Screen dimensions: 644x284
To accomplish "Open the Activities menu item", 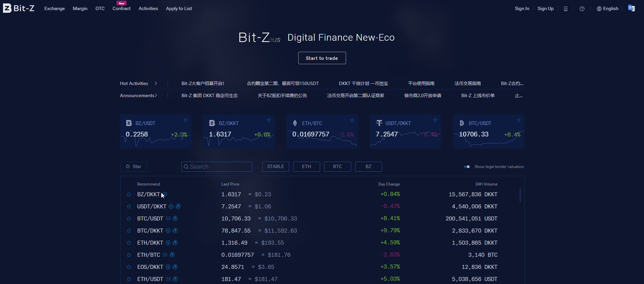I will tap(148, 9).
